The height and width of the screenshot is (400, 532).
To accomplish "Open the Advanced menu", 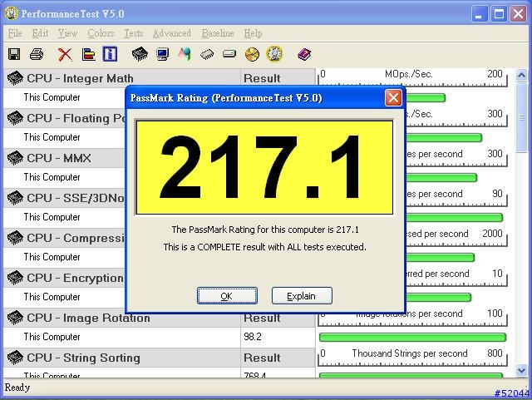I will pyautogui.click(x=172, y=33).
